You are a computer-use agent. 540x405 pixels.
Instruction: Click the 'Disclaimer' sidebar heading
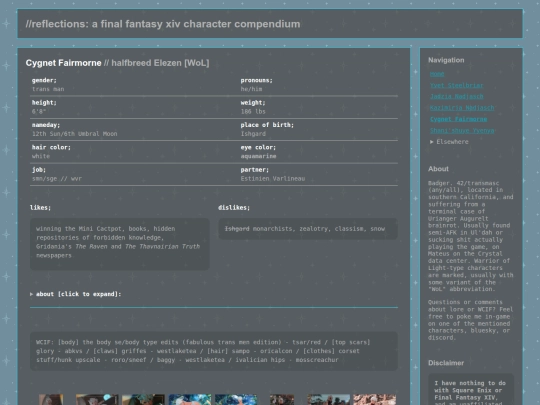(446, 363)
